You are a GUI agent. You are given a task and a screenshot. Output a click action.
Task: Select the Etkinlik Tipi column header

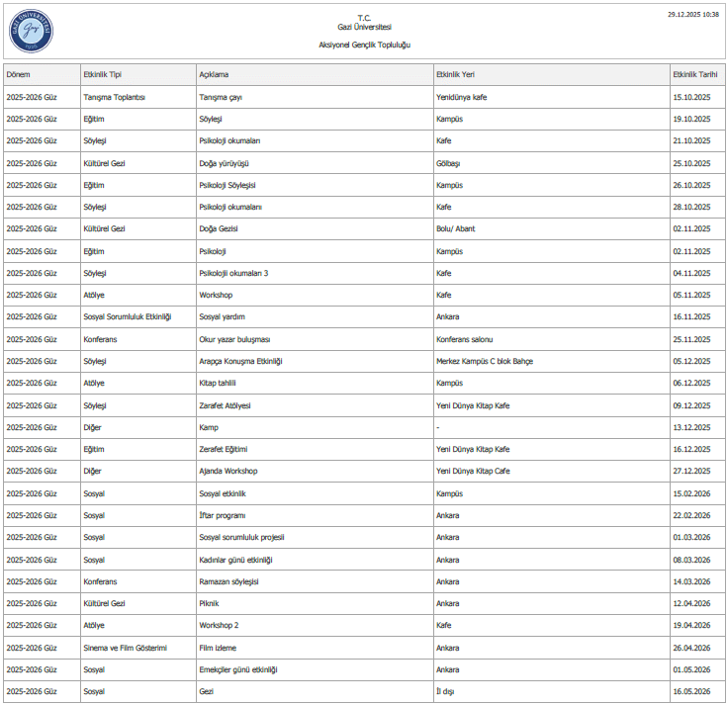103,75
